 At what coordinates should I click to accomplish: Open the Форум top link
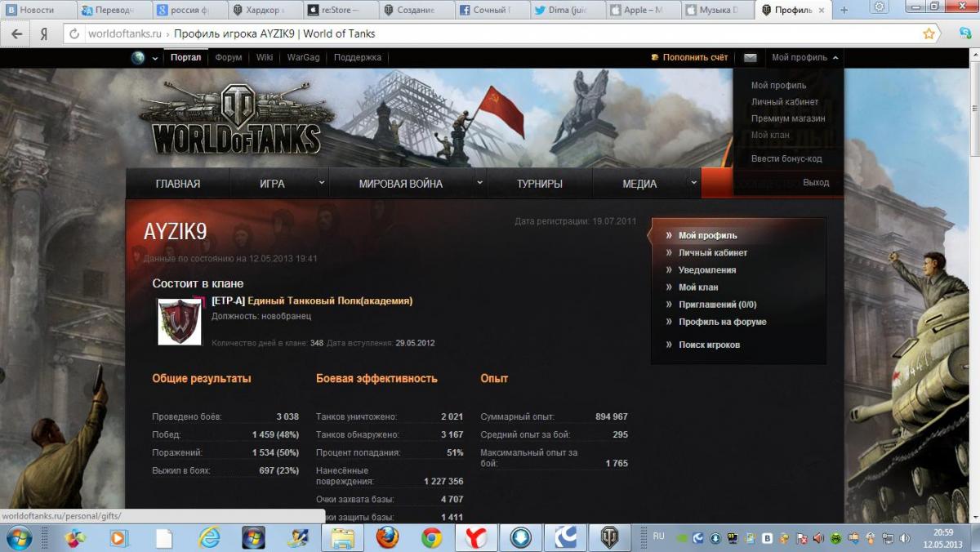click(229, 58)
